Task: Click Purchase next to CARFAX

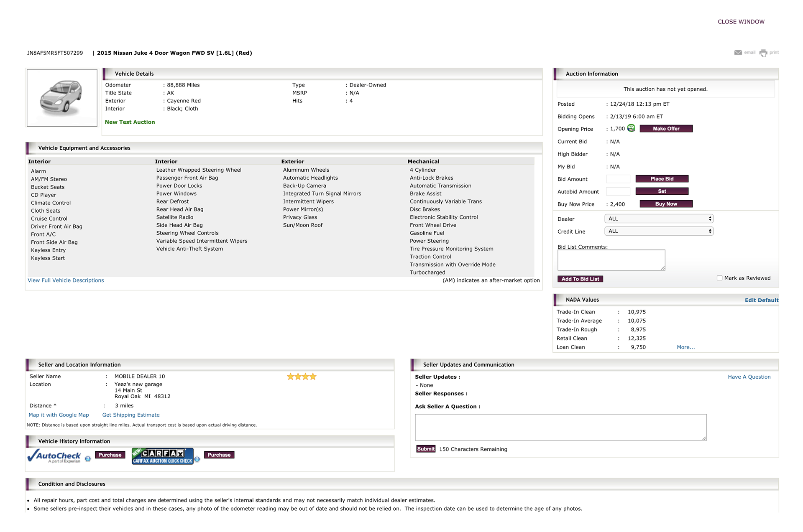Action: tap(219, 455)
